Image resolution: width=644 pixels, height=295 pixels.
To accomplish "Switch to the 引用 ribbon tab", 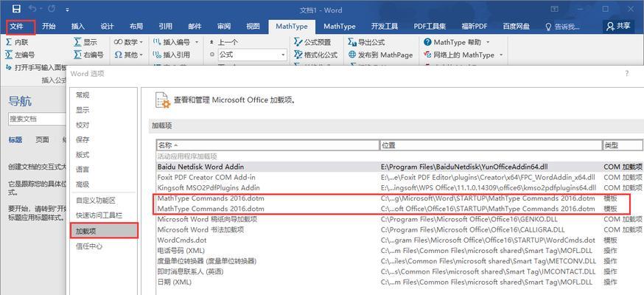I will [x=166, y=27].
